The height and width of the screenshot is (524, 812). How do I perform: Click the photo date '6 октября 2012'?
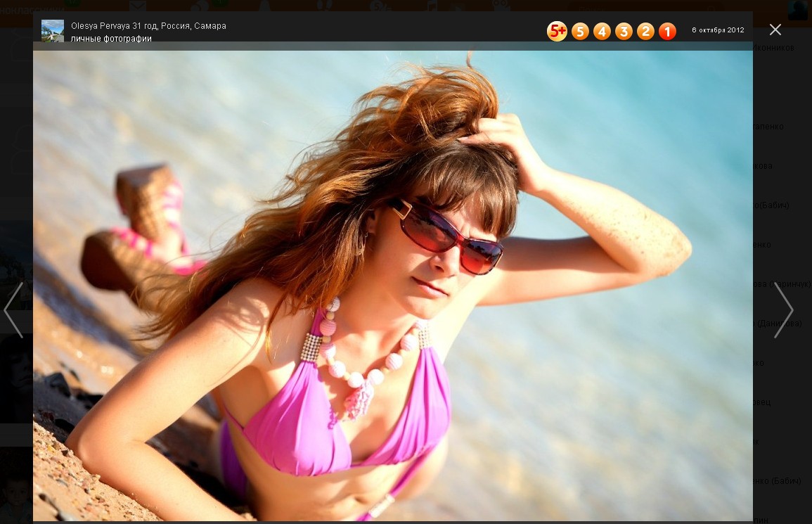tap(718, 30)
